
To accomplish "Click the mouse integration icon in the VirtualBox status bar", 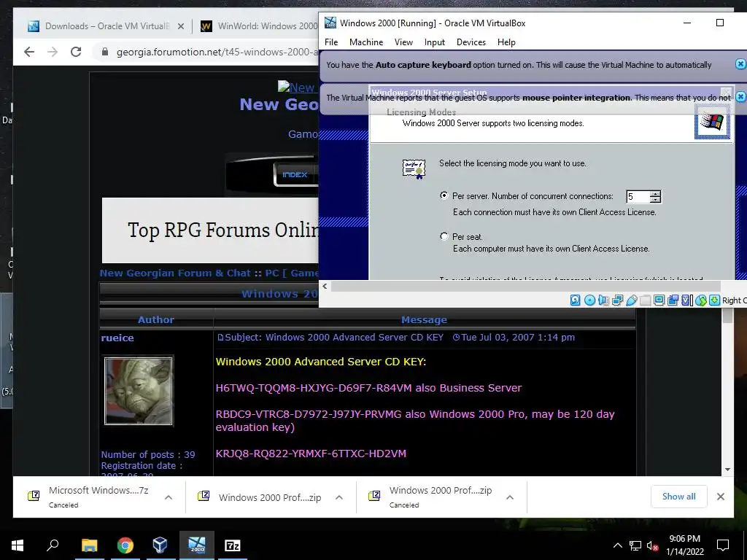I will point(700,300).
